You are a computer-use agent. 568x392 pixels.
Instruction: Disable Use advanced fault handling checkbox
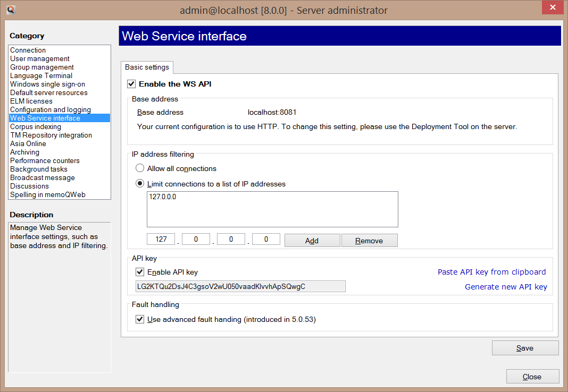140,319
